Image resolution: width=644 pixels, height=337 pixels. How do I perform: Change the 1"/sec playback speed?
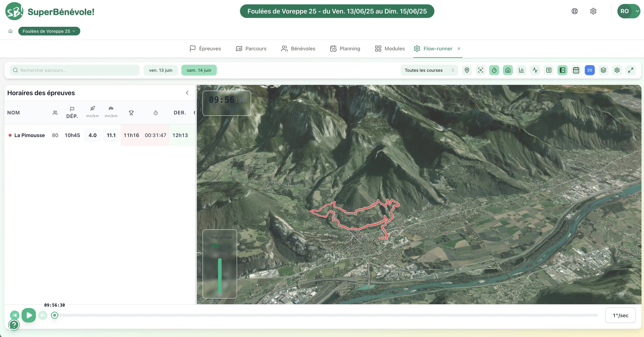pyautogui.click(x=620, y=315)
